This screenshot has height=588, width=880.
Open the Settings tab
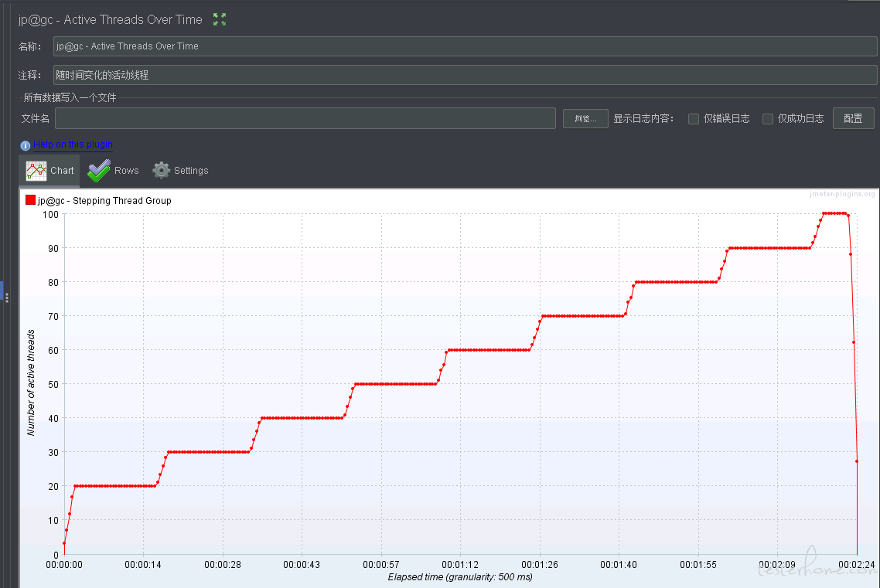pos(181,171)
